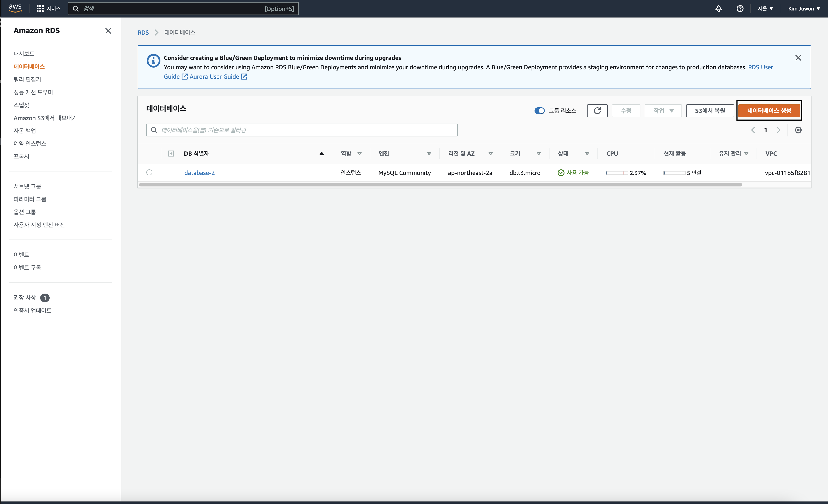
Task: Open table preferences gear icon
Action: click(x=798, y=130)
